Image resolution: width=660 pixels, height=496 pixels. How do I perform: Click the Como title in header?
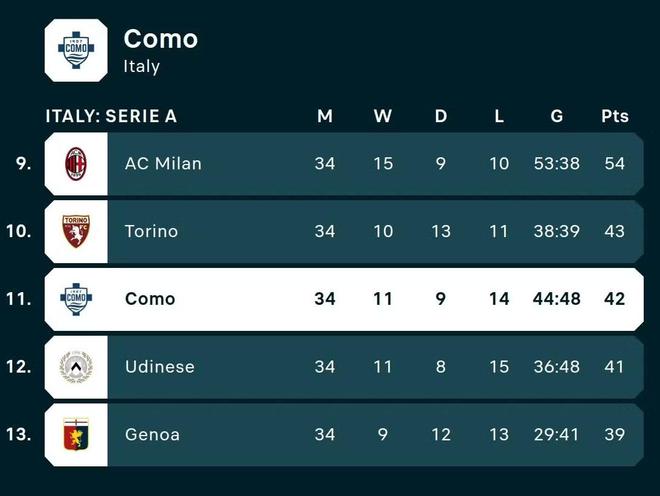point(160,39)
